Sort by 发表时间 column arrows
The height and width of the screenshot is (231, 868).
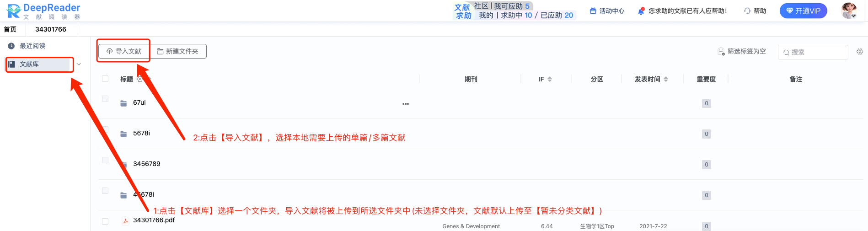(666, 79)
